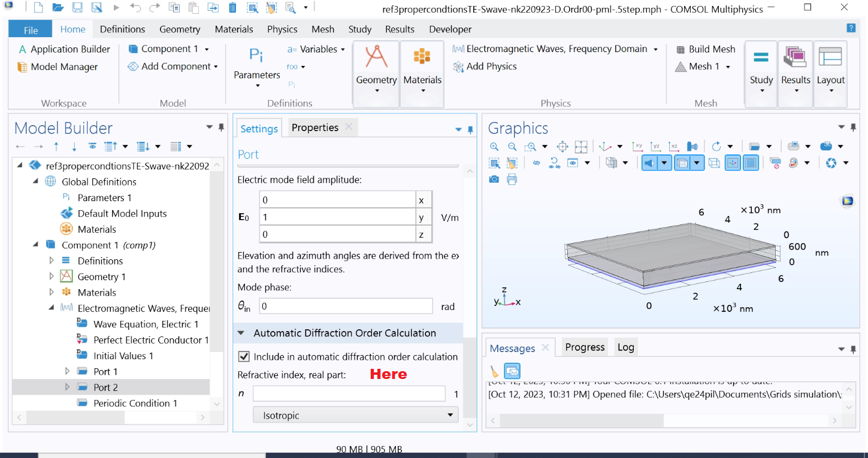Viewport: 868px width, 458px height.
Task: Open the Results ribbon tab
Action: click(x=400, y=29)
